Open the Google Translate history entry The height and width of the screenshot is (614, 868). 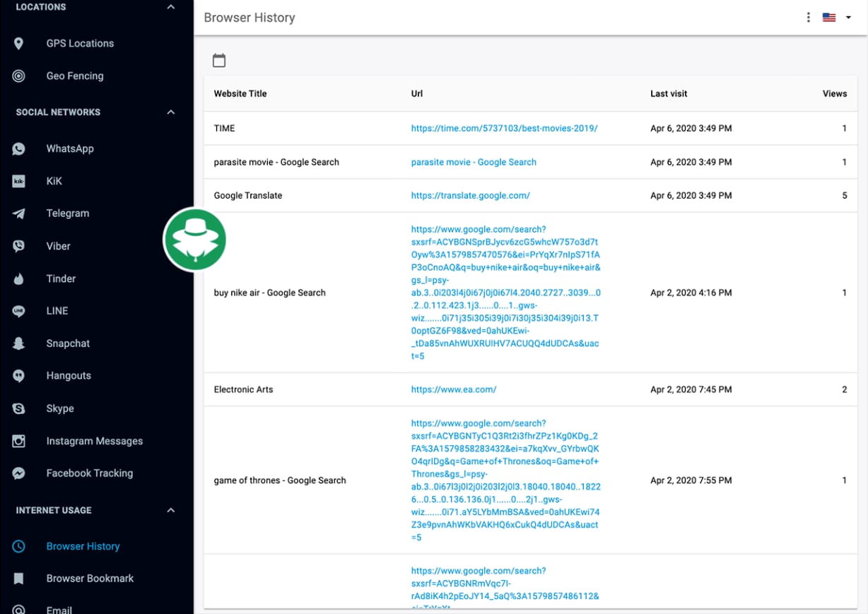[x=470, y=195]
